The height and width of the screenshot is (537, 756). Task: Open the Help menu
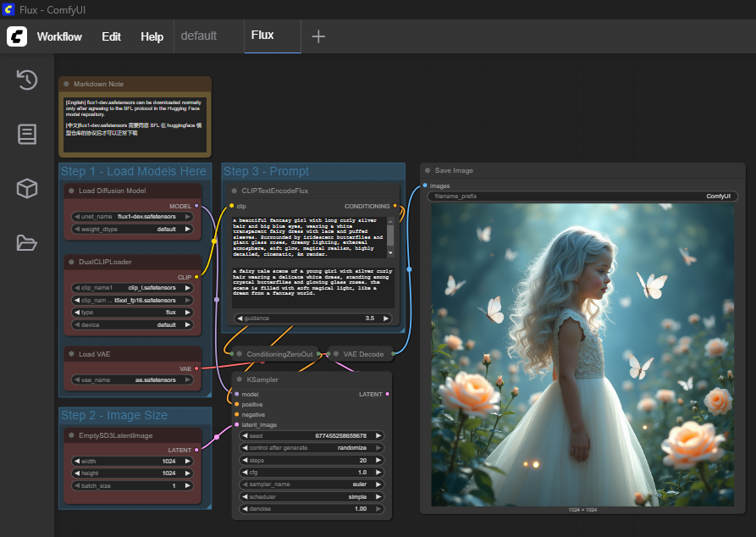152,36
